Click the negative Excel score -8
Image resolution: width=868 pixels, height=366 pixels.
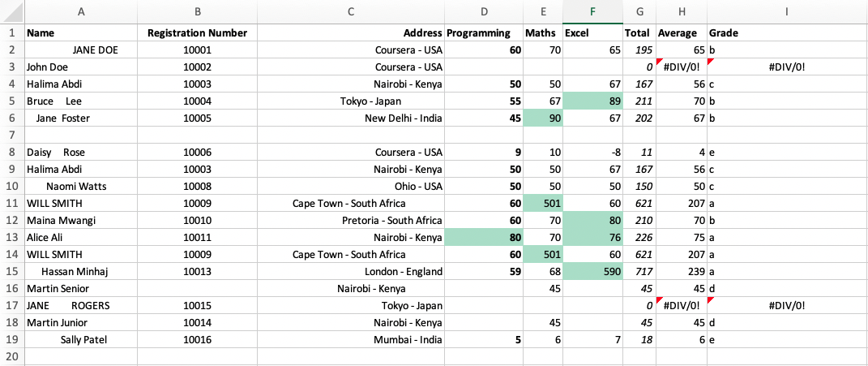click(592, 153)
